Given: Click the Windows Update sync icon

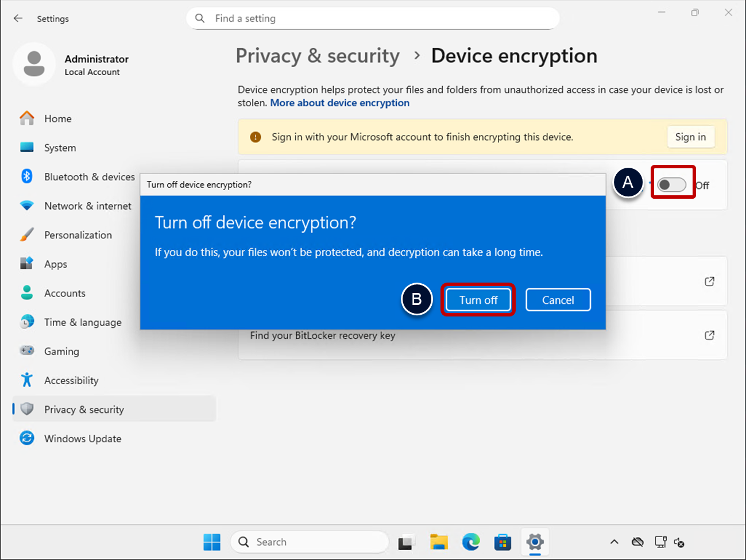Looking at the screenshot, I should 27,438.
